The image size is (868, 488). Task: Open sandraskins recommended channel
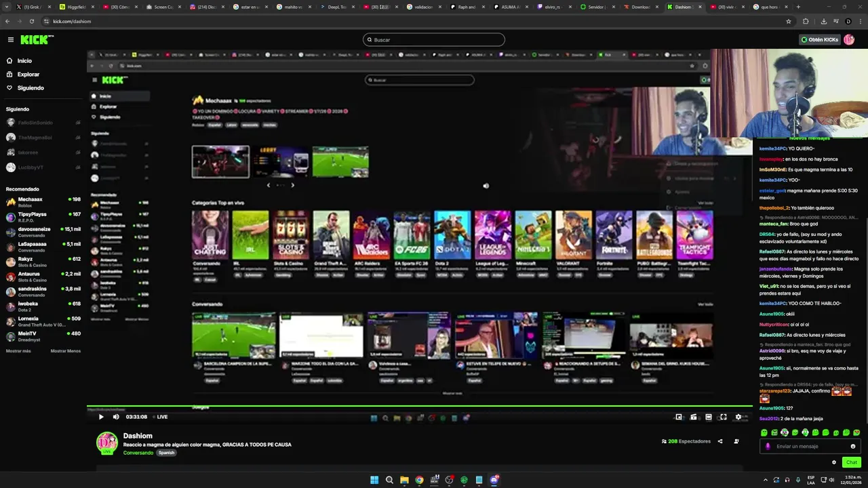(x=43, y=291)
